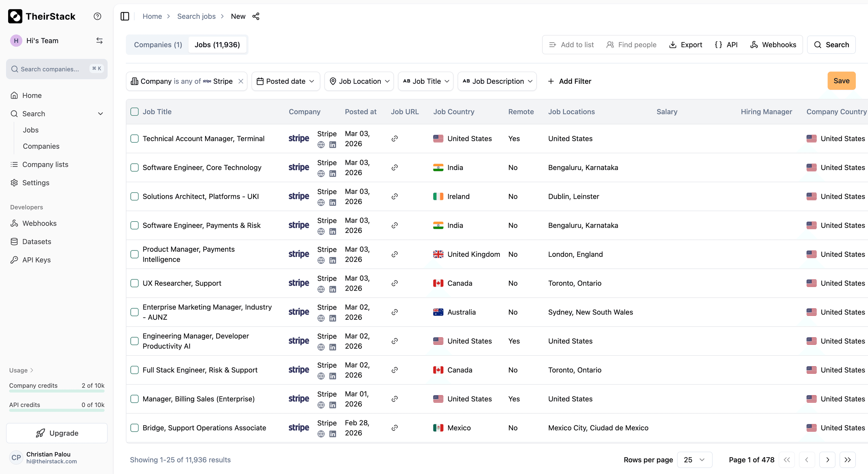Image resolution: width=868 pixels, height=474 pixels.
Task: Check the Technical Account Manager row checkbox
Action: tap(135, 139)
